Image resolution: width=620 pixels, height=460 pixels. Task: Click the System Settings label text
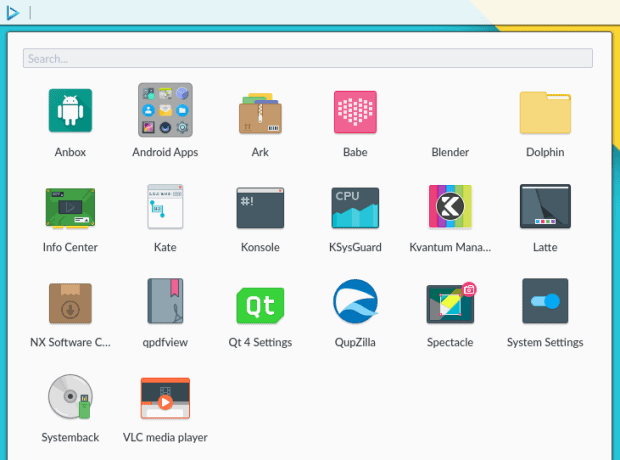[x=545, y=343]
